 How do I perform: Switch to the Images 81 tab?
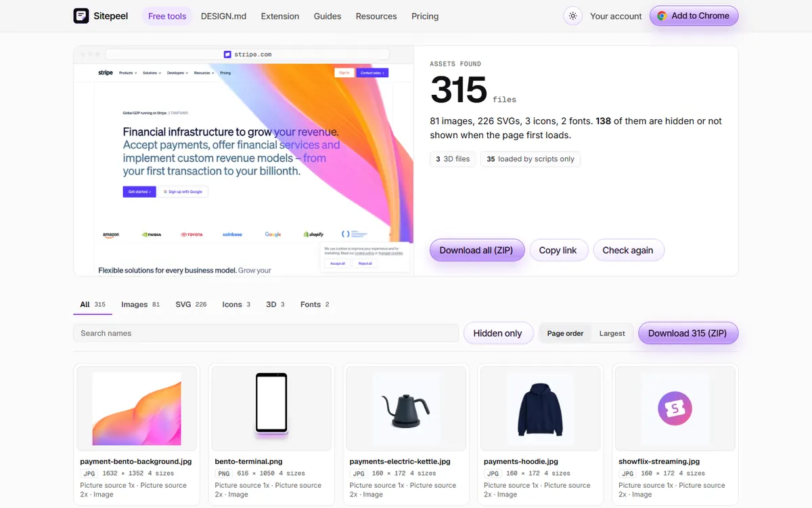(x=140, y=305)
